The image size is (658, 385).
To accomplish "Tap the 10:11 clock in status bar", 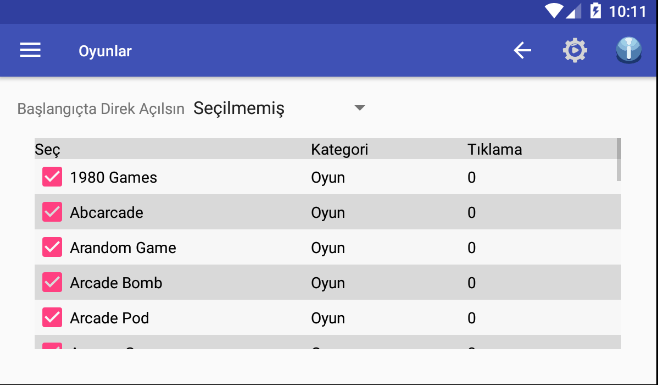I will 627,11.
